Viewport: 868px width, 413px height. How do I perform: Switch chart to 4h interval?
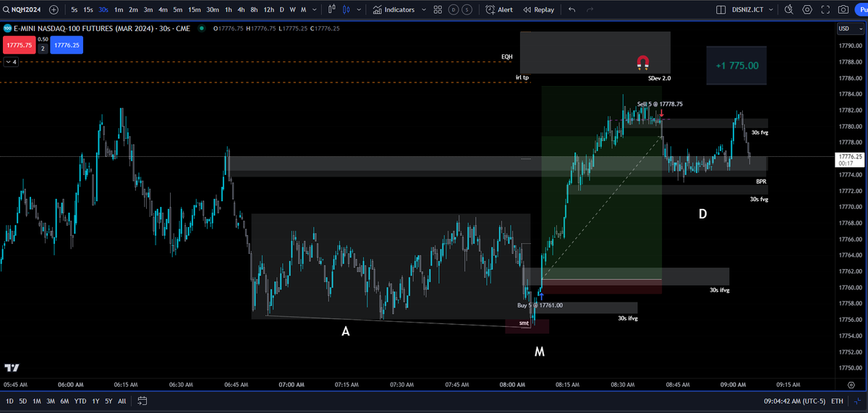[242, 9]
